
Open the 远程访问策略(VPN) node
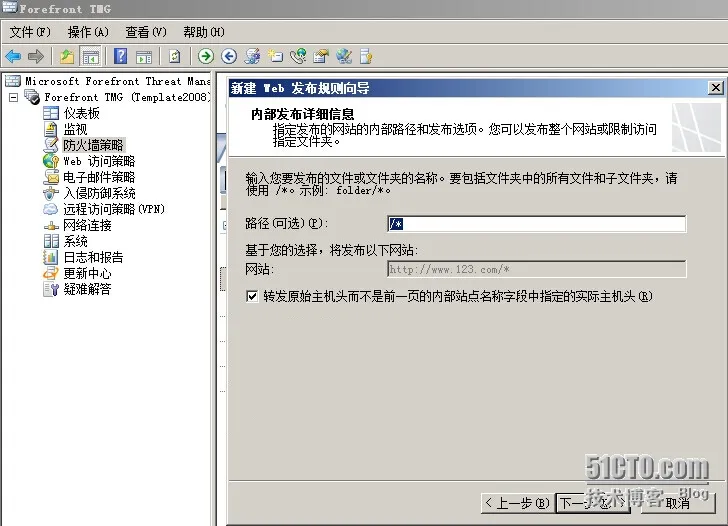114,209
